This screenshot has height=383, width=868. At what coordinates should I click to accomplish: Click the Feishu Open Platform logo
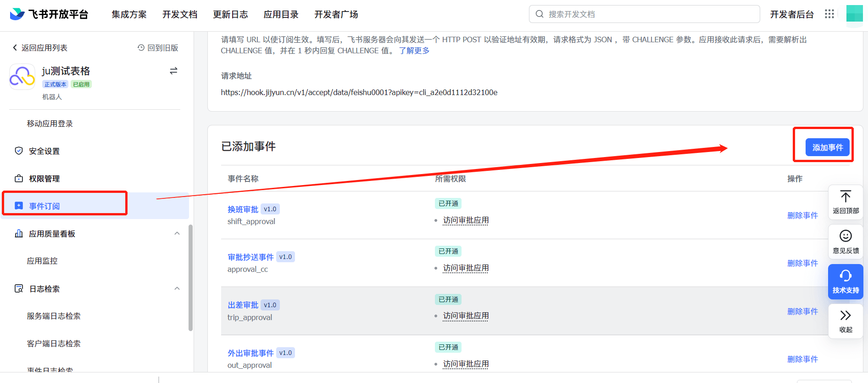49,14
